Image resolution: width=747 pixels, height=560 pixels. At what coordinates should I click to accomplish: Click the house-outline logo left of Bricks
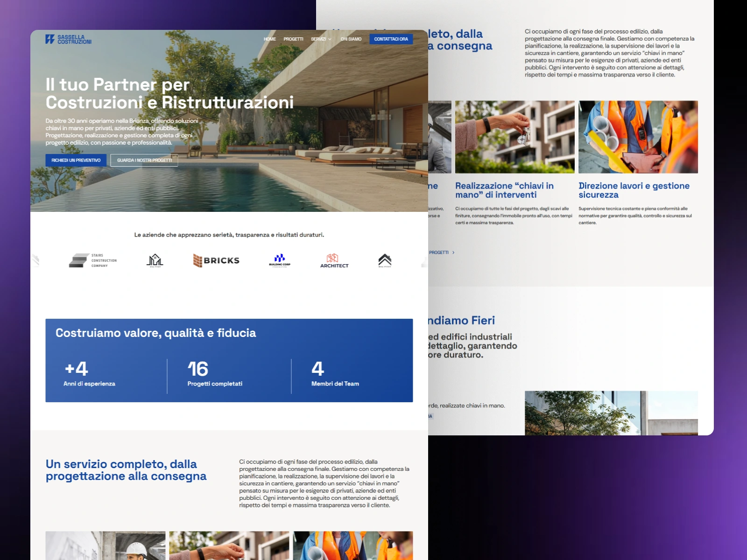click(x=155, y=260)
